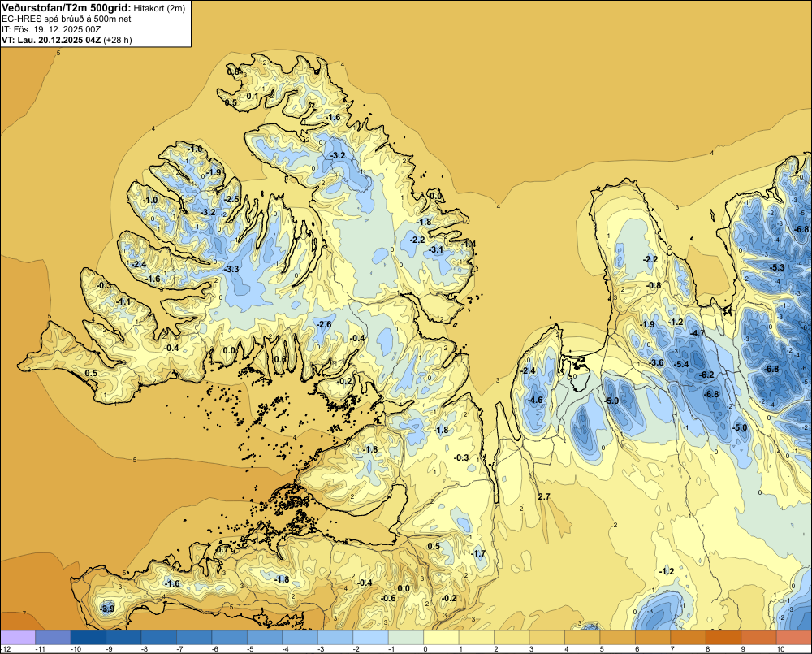Click the legend swatch between 0 and 1
The width and height of the screenshot is (812, 654).
(x=441, y=638)
